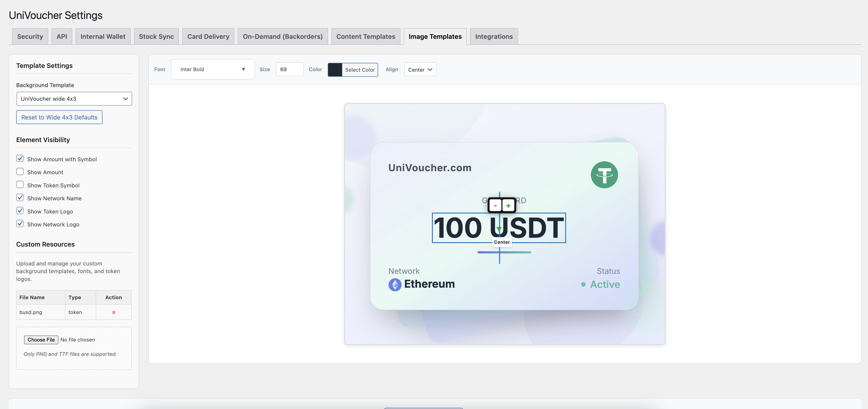
Task: Click the dark color swatch beside Select Color
Action: pyautogui.click(x=335, y=70)
